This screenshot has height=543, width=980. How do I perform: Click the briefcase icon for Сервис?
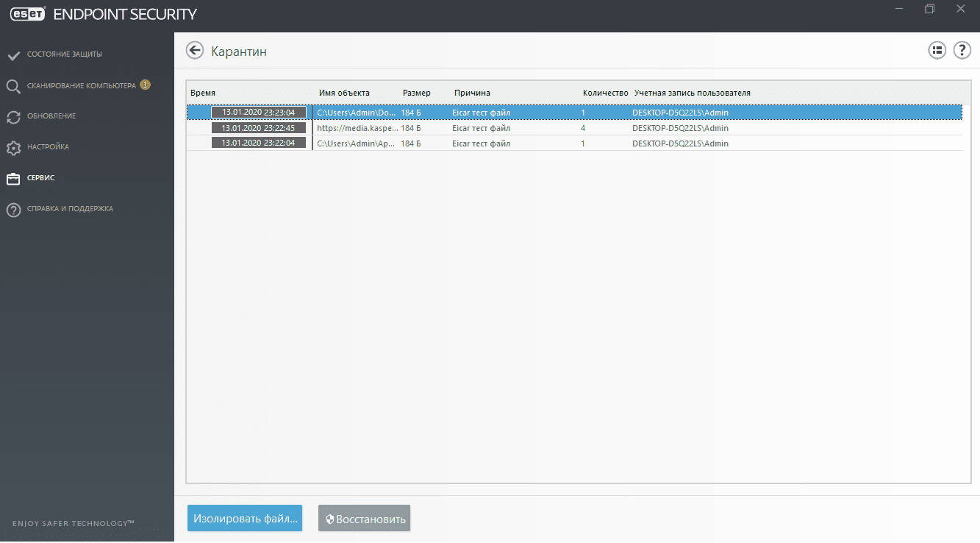(13, 179)
